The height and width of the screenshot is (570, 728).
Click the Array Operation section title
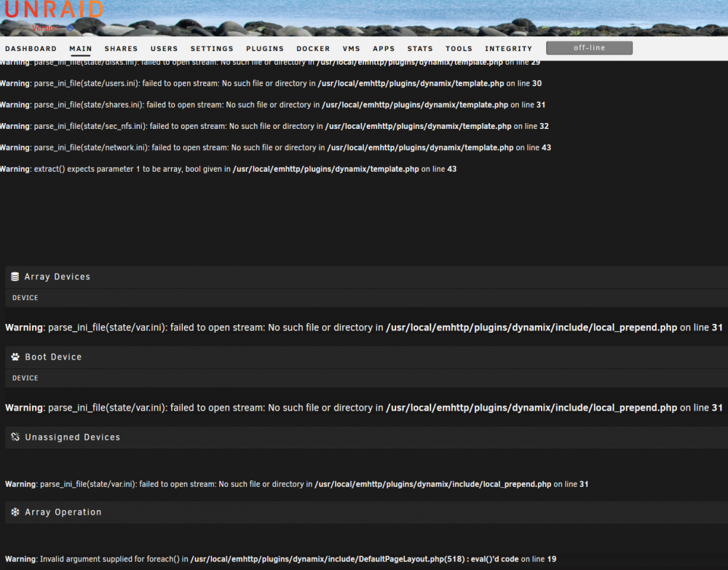coord(63,512)
